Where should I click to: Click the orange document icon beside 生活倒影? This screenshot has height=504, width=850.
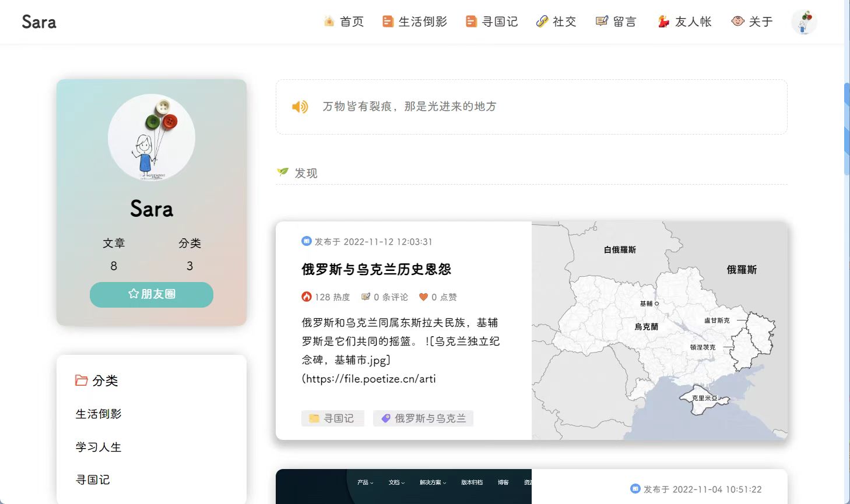[x=388, y=22]
